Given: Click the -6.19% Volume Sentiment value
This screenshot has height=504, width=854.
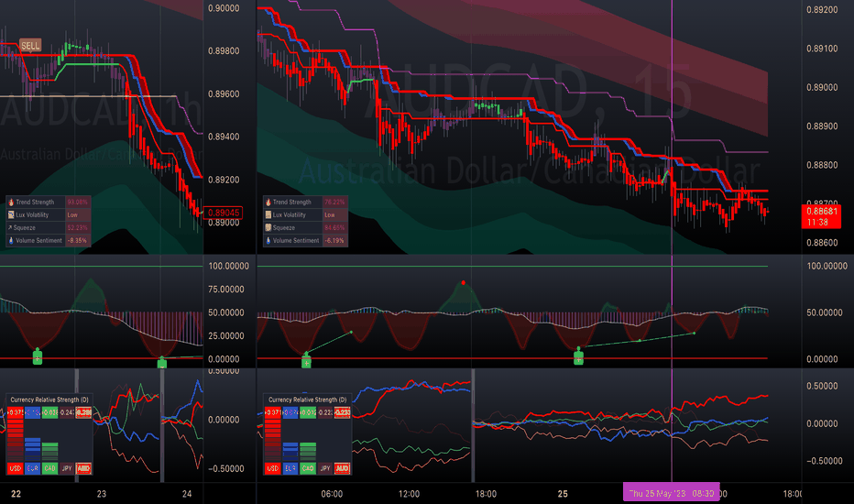Looking at the screenshot, I should point(334,240).
